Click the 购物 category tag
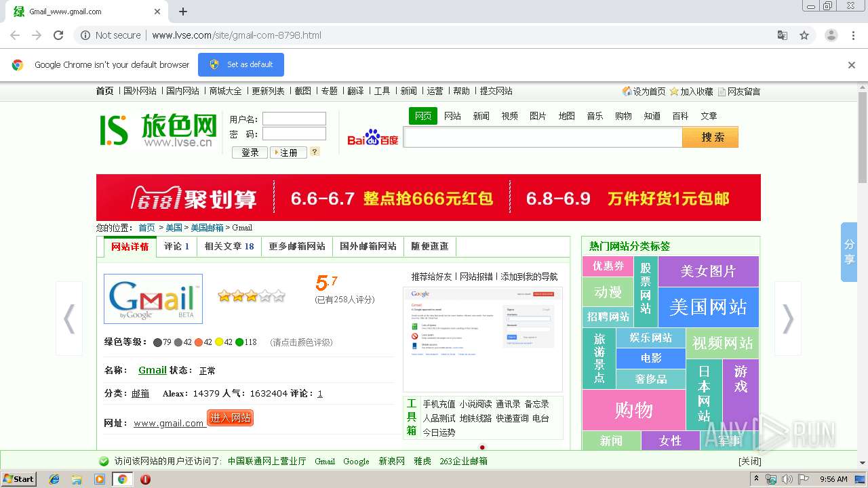 point(633,410)
